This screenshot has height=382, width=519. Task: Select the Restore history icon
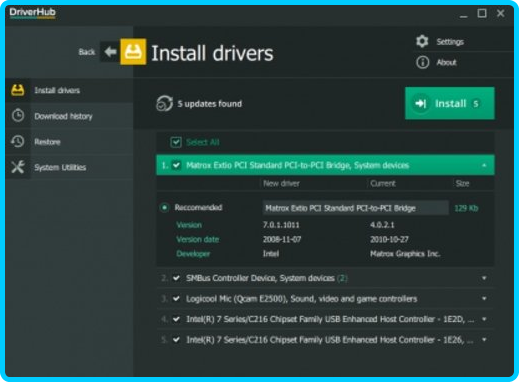tap(18, 141)
